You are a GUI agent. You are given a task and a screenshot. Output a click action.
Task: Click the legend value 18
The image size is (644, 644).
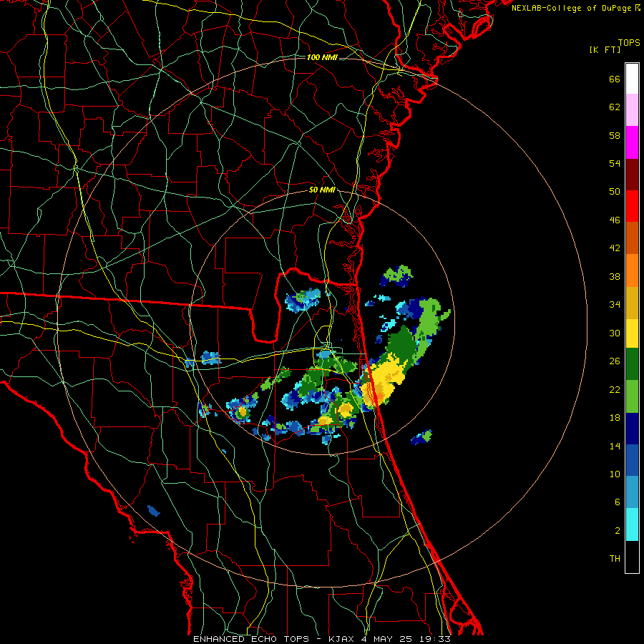[615, 418]
